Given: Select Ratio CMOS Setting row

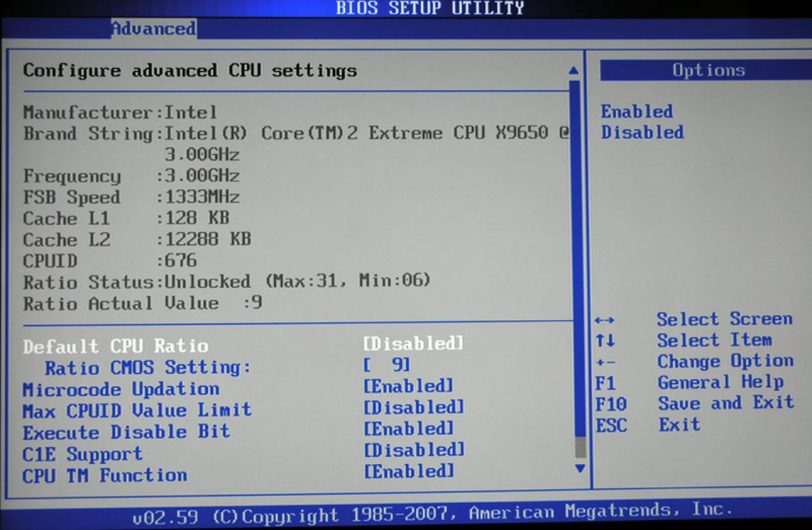Looking at the screenshot, I should [148, 367].
